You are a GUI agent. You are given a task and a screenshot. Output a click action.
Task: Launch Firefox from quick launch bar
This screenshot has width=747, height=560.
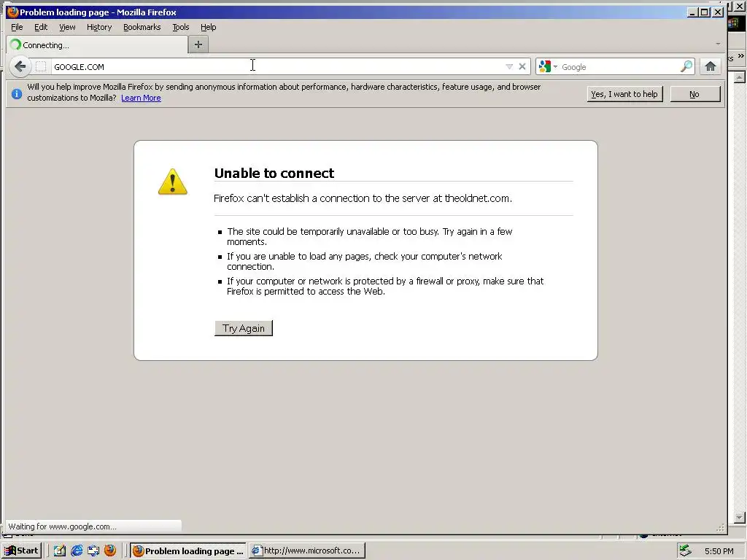tap(110, 551)
